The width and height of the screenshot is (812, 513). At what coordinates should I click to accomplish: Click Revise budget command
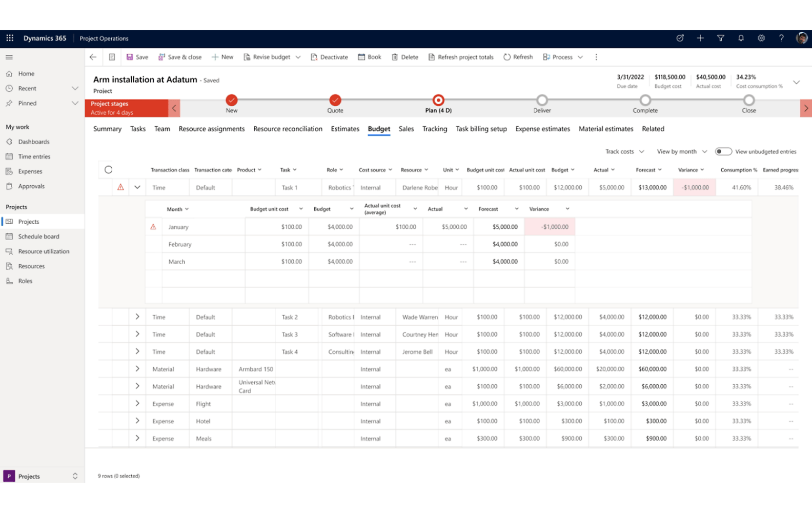click(267, 57)
